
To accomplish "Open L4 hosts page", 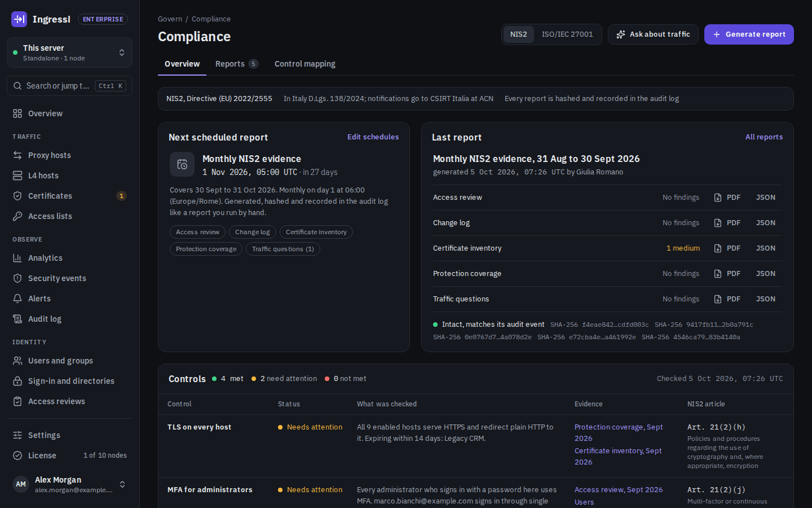I will pos(69,176).
